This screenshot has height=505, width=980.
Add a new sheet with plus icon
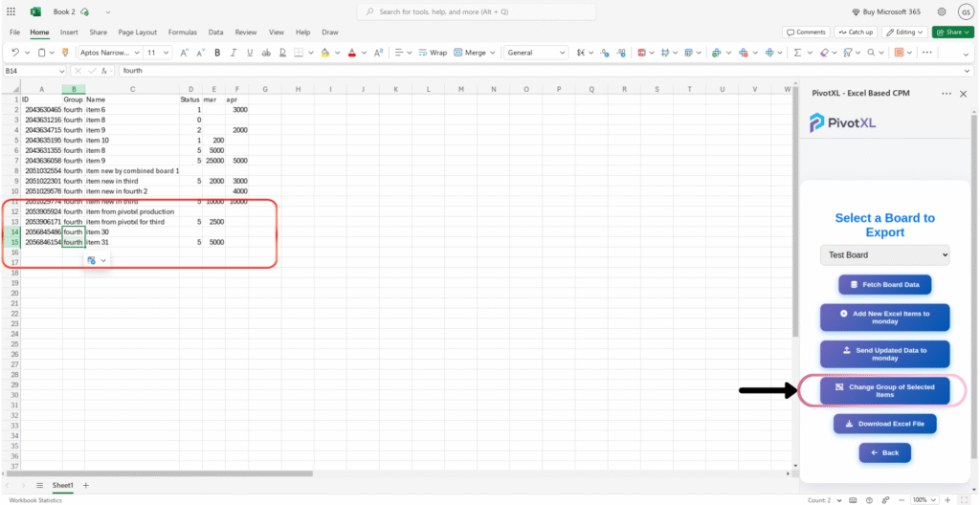86,486
